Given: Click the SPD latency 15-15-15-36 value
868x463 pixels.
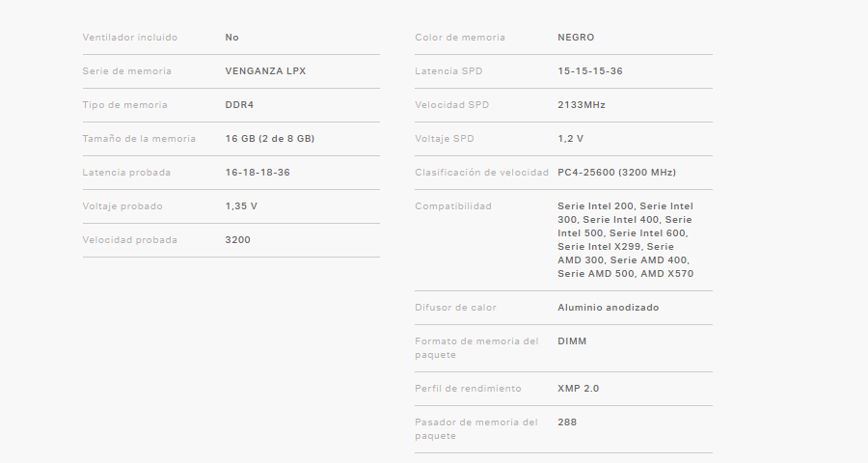Looking at the screenshot, I should [x=589, y=71].
